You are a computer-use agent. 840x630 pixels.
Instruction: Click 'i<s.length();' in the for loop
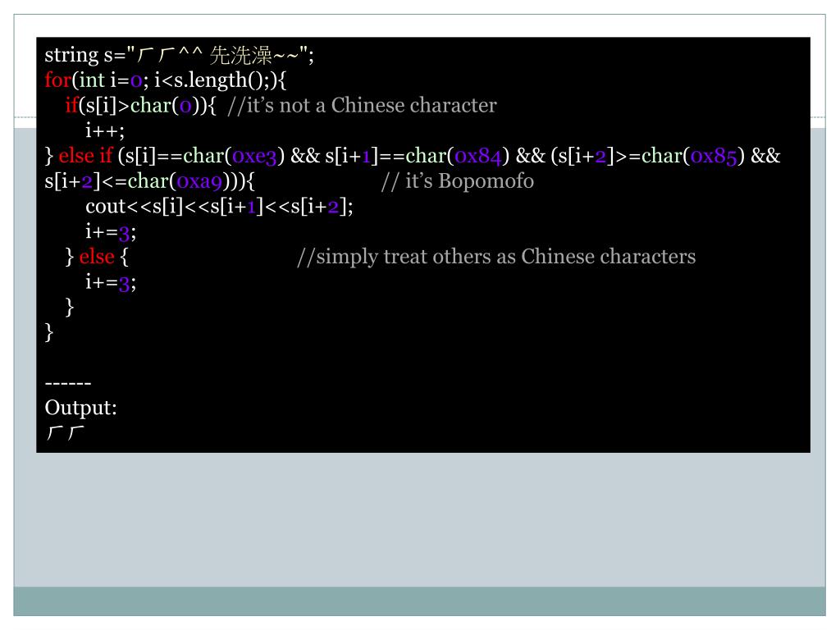pyautogui.click(x=212, y=80)
